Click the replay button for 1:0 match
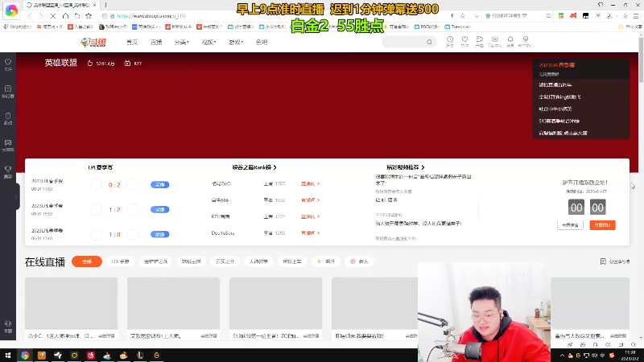The height and width of the screenshot is (362, 644). pos(159,234)
